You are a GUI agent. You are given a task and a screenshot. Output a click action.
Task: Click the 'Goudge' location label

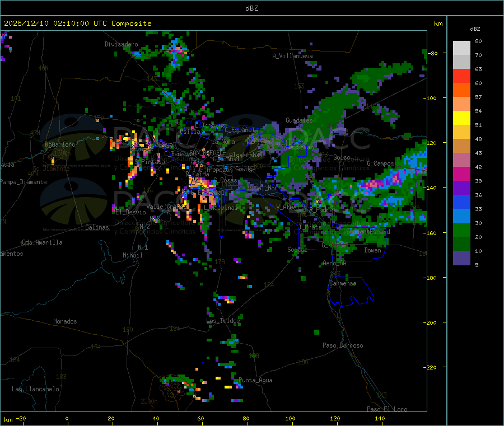(x=245, y=169)
